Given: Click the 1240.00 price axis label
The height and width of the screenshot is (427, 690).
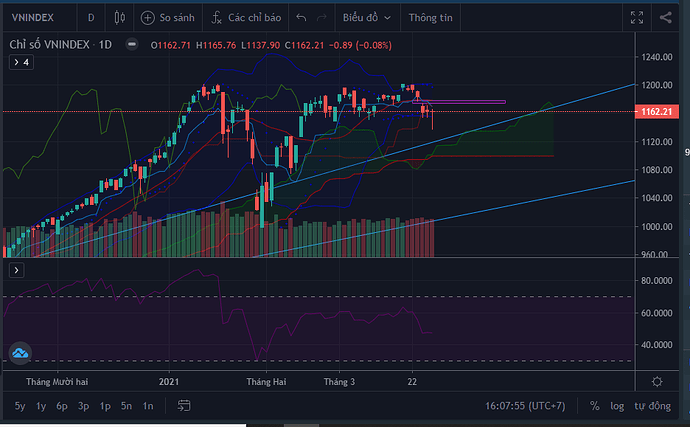Looking at the screenshot, I should click(657, 57).
